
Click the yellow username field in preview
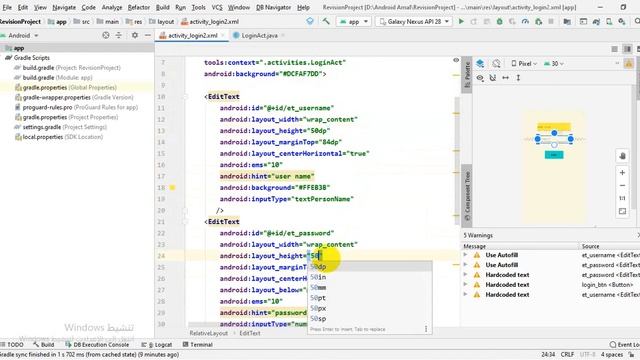(554, 127)
